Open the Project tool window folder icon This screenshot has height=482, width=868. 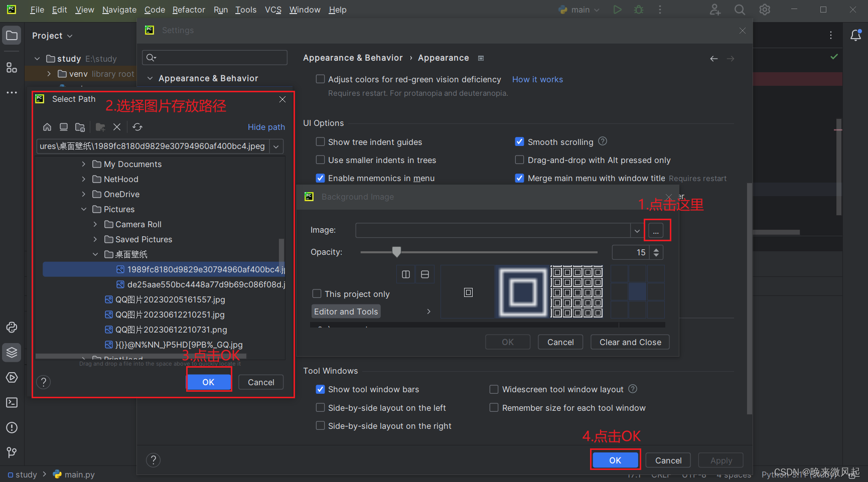12,36
